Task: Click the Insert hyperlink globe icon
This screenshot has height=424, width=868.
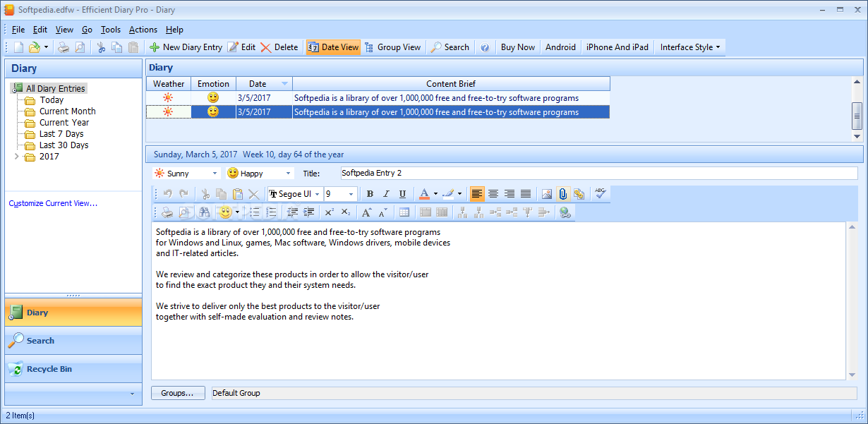Action: point(565,212)
